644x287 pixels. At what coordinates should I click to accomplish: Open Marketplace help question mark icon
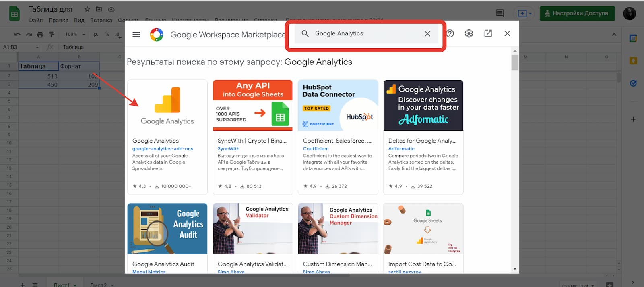450,34
